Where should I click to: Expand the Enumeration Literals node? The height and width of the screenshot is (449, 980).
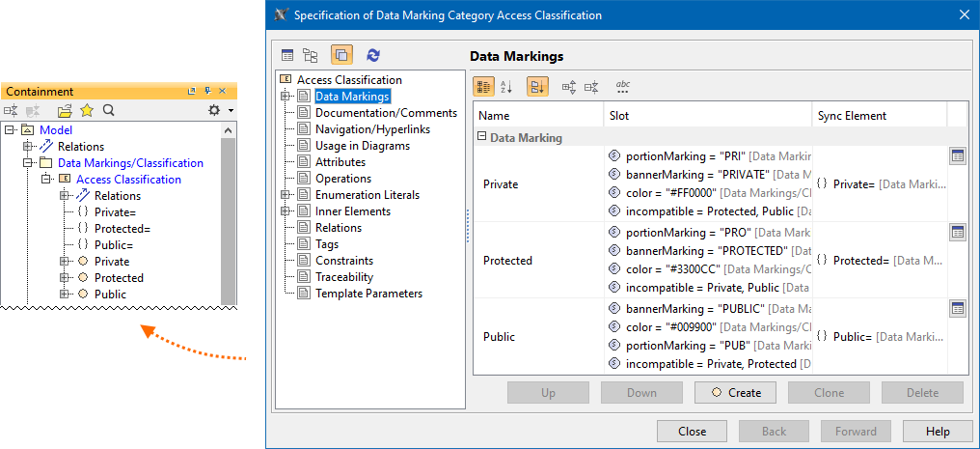pyautogui.click(x=286, y=195)
